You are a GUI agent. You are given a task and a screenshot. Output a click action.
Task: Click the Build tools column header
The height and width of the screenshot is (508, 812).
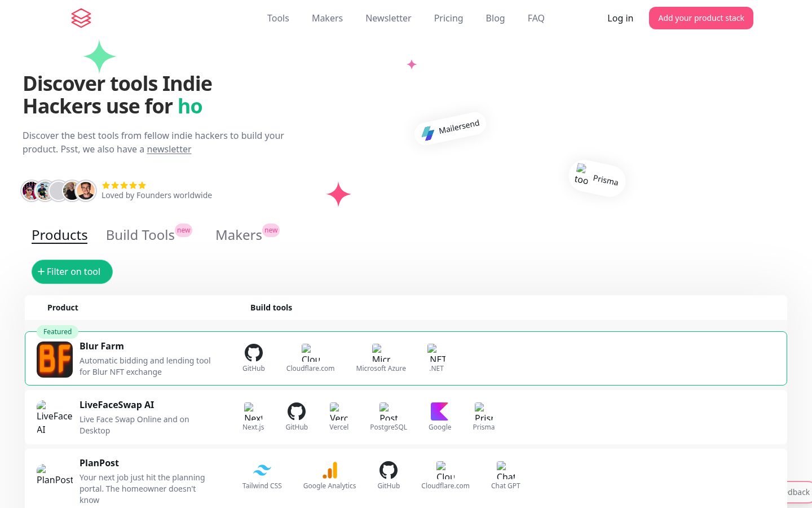tap(271, 308)
